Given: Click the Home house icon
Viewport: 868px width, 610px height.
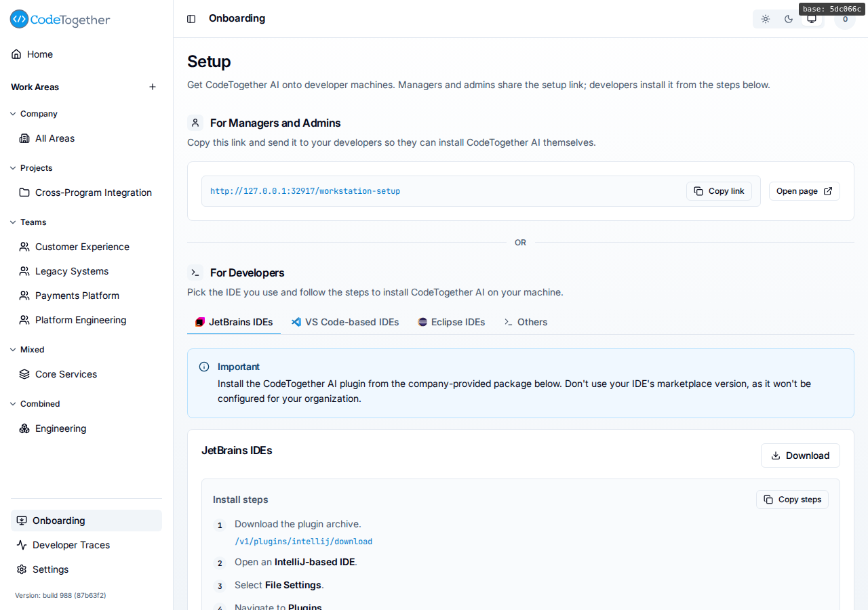Looking at the screenshot, I should pyautogui.click(x=16, y=54).
